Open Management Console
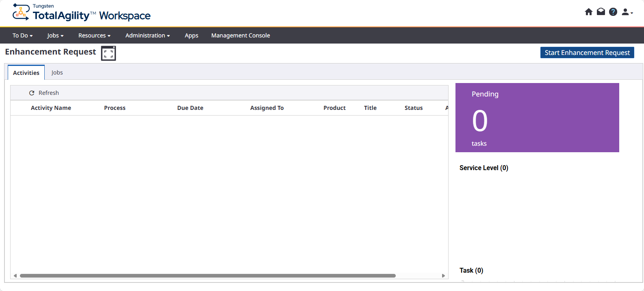The width and height of the screenshot is (644, 291). click(241, 35)
